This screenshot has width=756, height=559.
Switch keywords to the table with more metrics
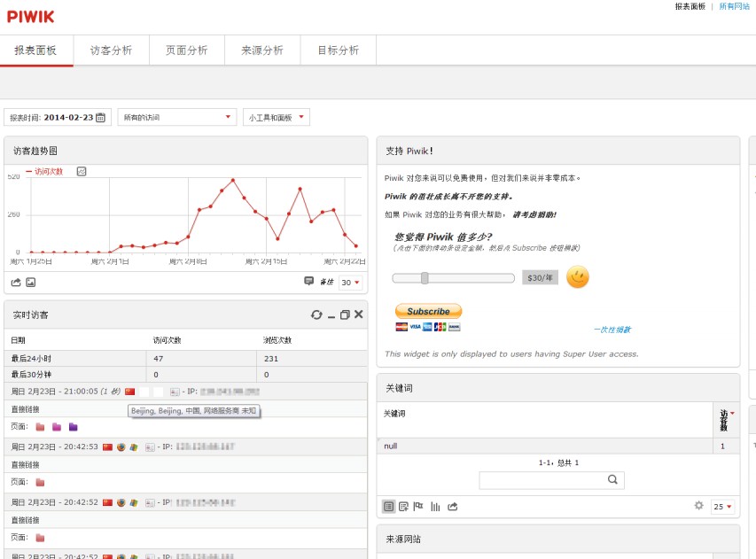[x=403, y=507]
